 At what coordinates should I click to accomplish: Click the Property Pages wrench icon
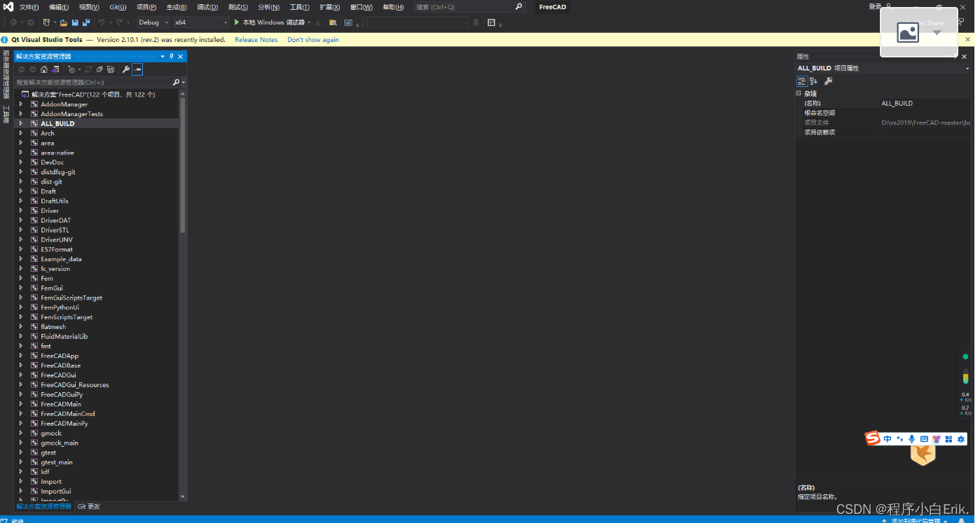pos(828,81)
